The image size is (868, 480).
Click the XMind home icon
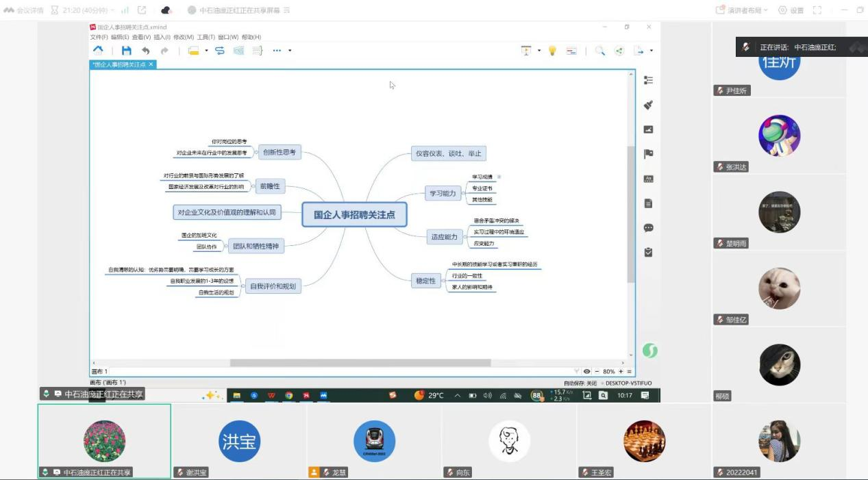click(x=98, y=51)
